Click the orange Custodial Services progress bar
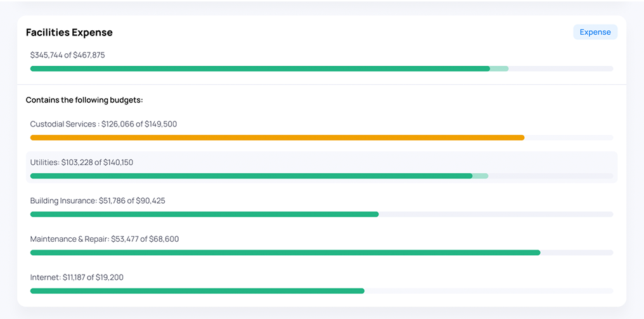 coord(277,137)
